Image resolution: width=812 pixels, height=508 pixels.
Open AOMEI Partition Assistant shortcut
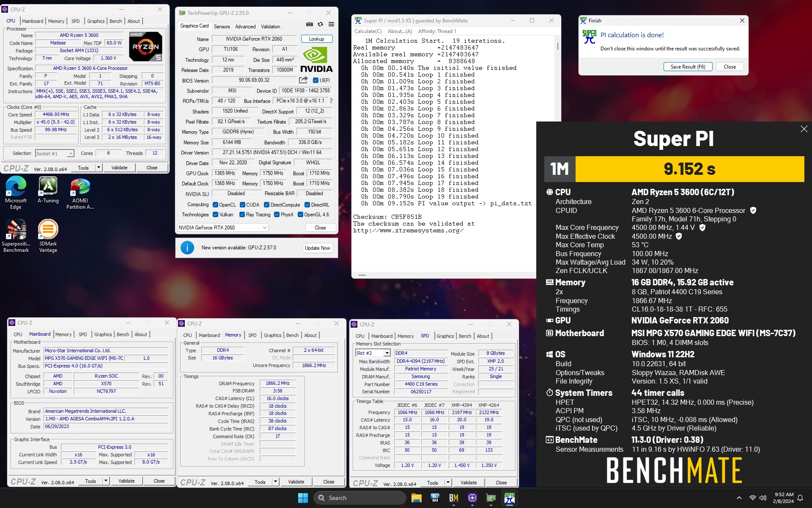coord(80,193)
